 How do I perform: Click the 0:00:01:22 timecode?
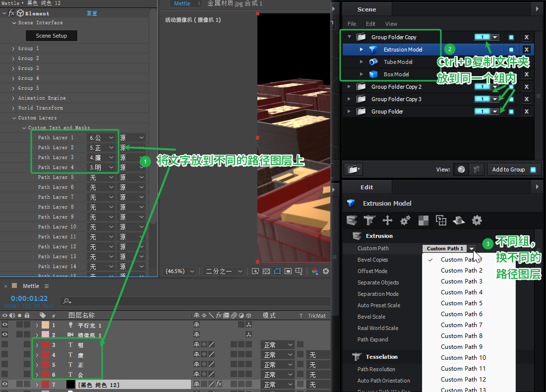(x=29, y=298)
